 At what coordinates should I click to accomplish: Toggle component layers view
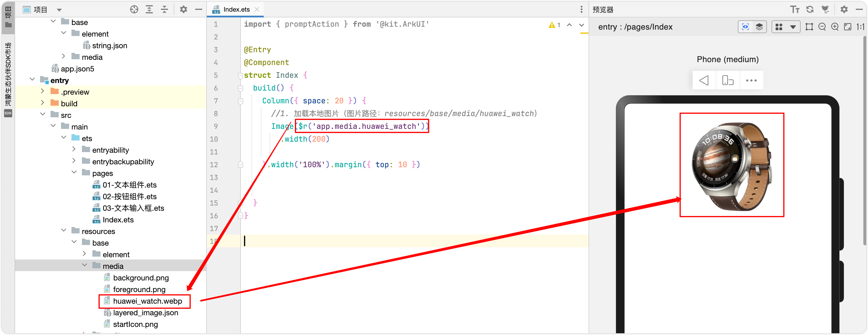coord(759,27)
